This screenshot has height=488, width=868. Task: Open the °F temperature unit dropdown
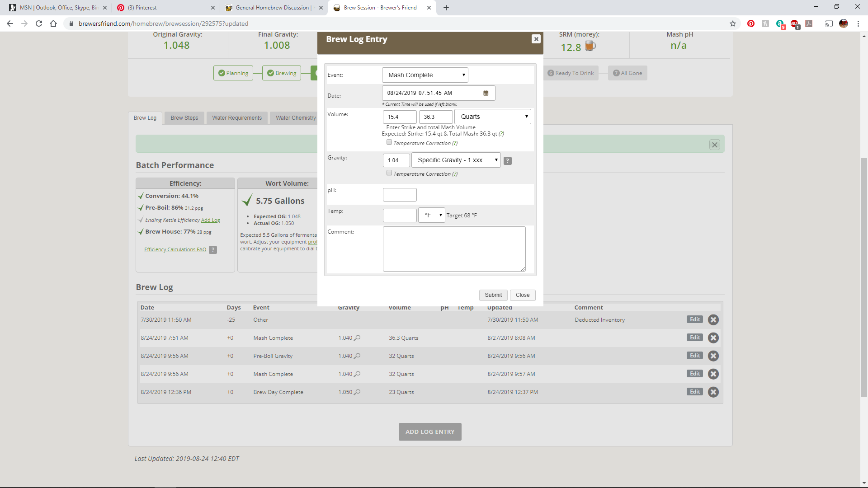(x=432, y=215)
